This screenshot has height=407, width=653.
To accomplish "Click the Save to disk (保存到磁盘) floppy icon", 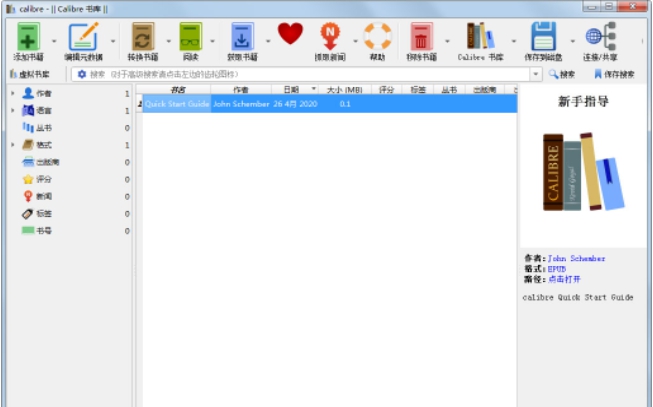I will tap(543, 37).
